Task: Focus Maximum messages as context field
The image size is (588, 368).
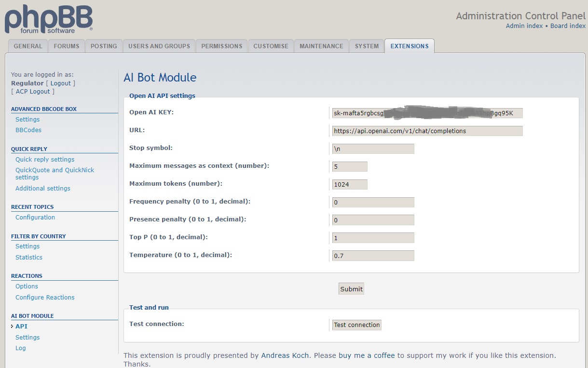Action: (x=350, y=166)
